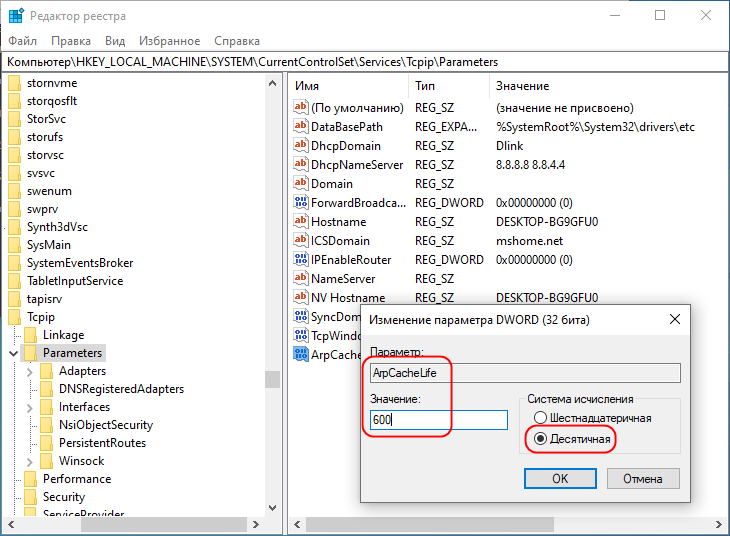Open the Справка menu
This screenshot has height=536, width=730.
[x=237, y=41]
